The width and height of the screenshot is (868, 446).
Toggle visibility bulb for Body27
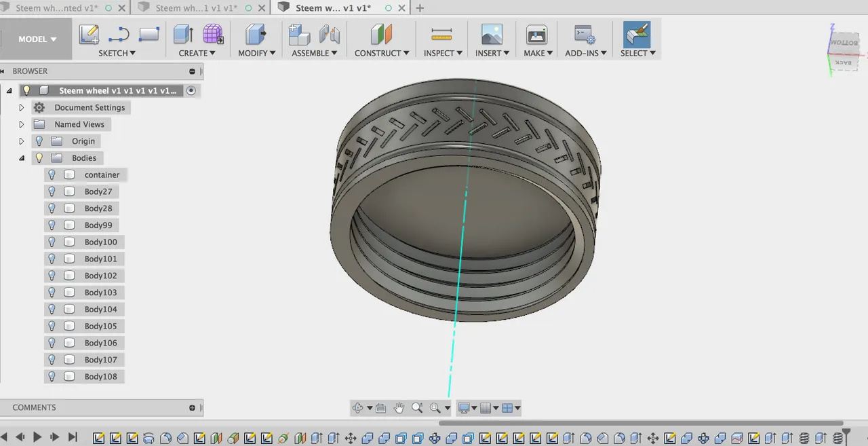pos(52,191)
